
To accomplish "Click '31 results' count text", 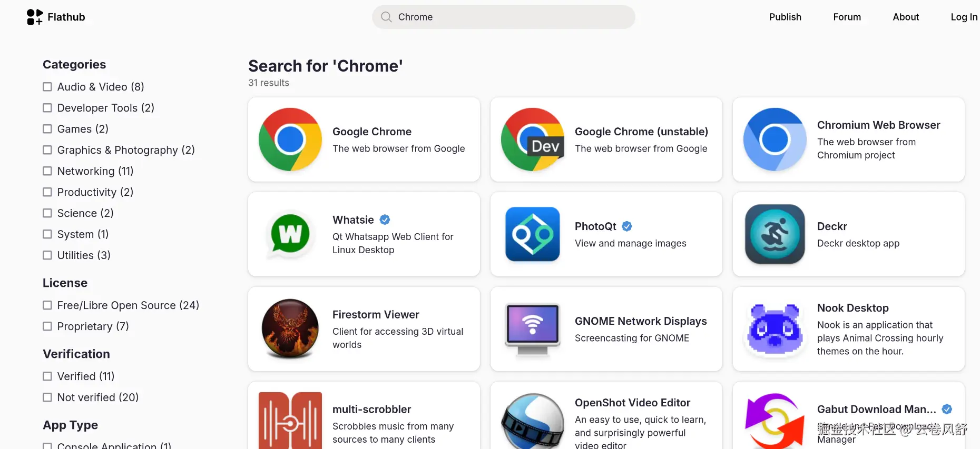I will pyautogui.click(x=269, y=83).
